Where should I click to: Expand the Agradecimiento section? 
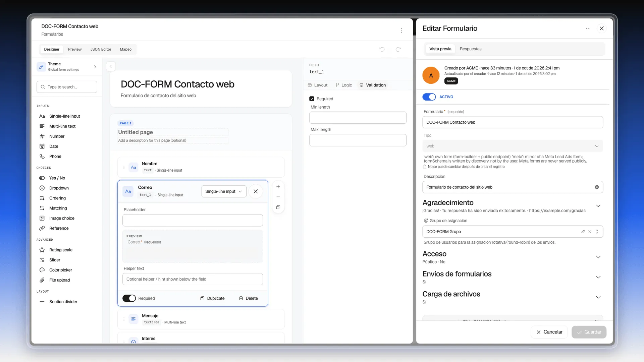tap(598, 206)
